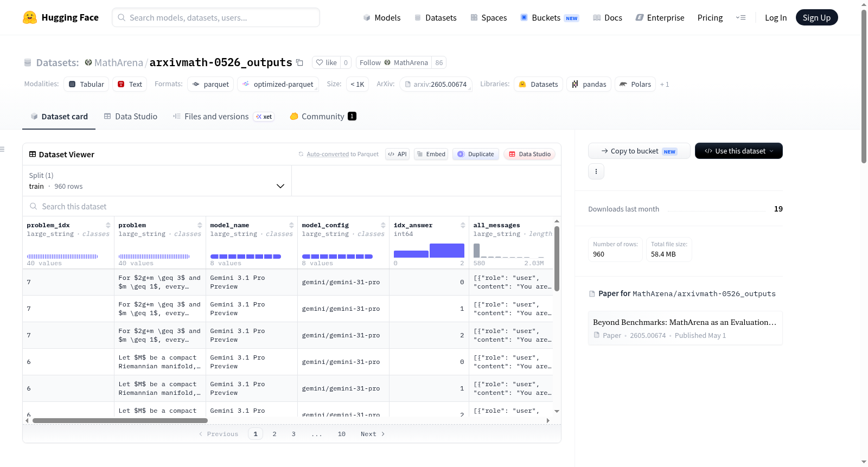Image resolution: width=868 pixels, height=467 pixels.
Task: Sort by model_config column sort icon
Action: [x=383, y=225]
